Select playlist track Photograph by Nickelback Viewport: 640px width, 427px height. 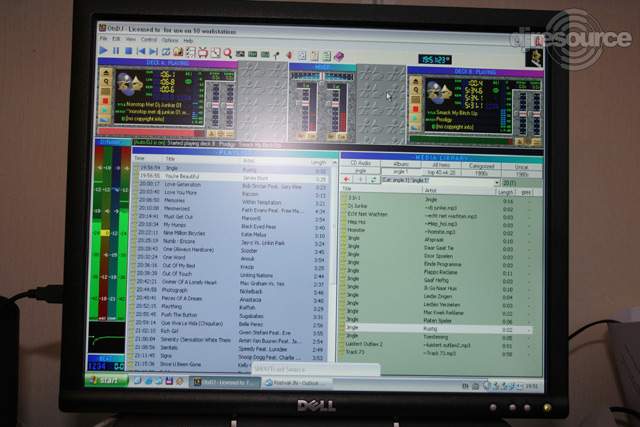pyautogui.click(x=230, y=291)
